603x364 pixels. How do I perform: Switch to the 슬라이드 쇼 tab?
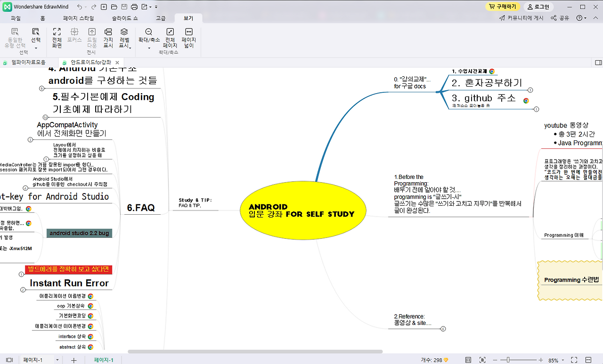coord(125,18)
